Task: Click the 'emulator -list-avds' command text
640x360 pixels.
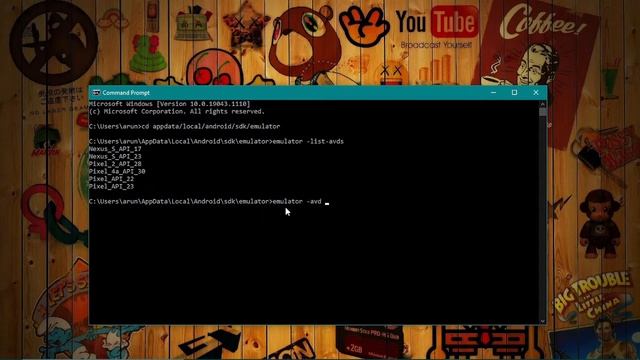Action: tap(308, 141)
